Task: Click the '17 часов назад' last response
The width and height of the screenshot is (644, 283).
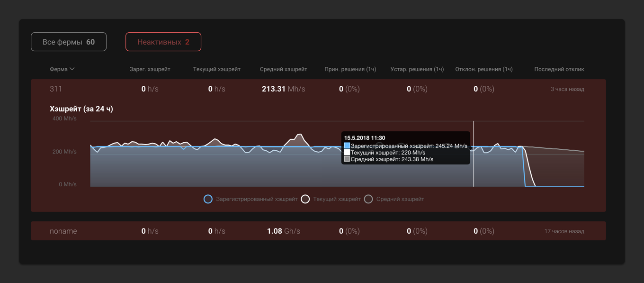Action: pyautogui.click(x=564, y=231)
